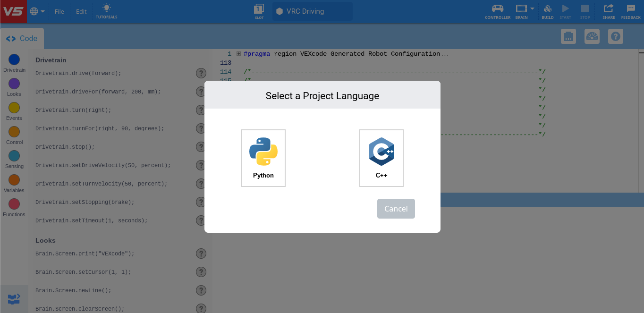This screenshot has width=644, height=313.
Task: Select the Looks category
Action: (x=14, y=87)
